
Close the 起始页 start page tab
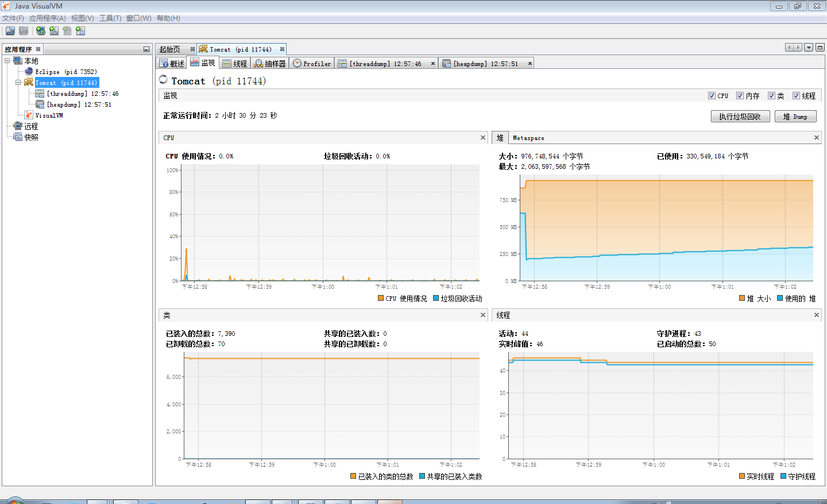[x=192, y=49]
